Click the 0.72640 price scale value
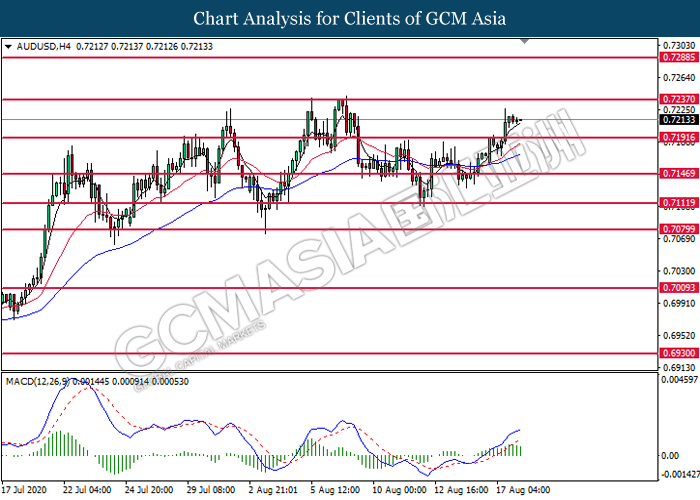 679,78
